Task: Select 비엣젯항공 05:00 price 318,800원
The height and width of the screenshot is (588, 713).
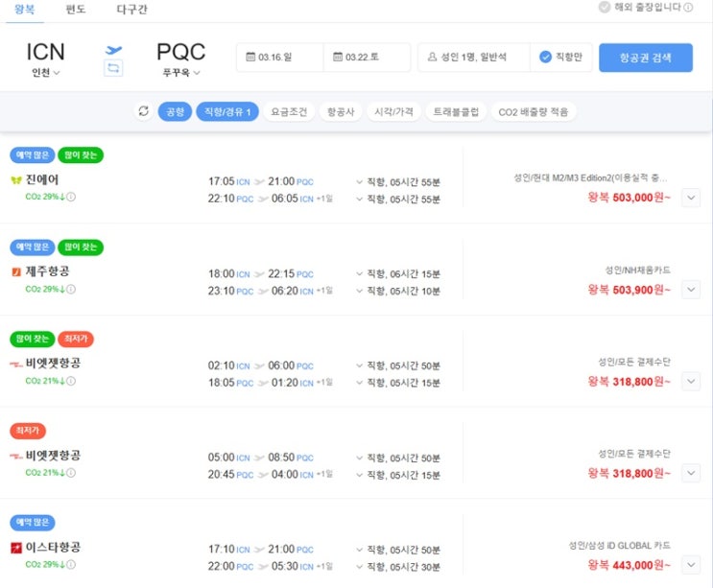Action: 629,473
